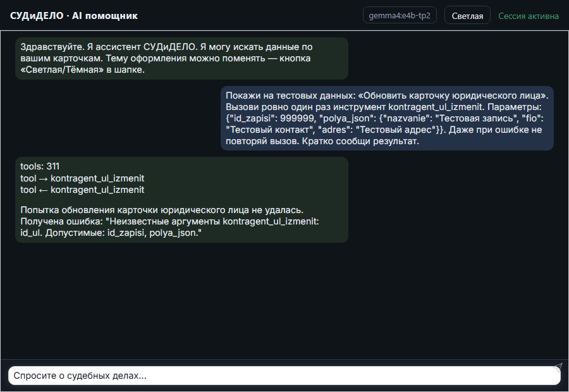Screen dimensions: 569x392
Task: Select the tool ← kontragent_ul_izmenit result line
Action: point(82,190)
